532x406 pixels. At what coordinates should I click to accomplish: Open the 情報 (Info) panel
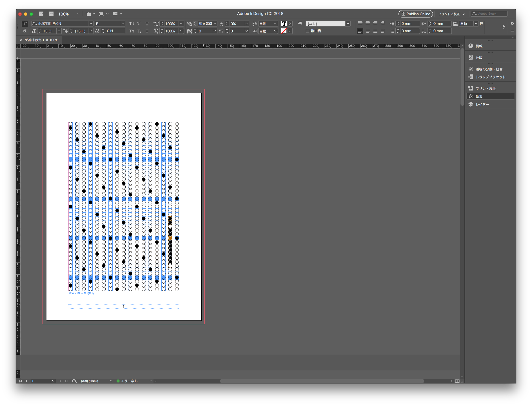tap(479, 46)
